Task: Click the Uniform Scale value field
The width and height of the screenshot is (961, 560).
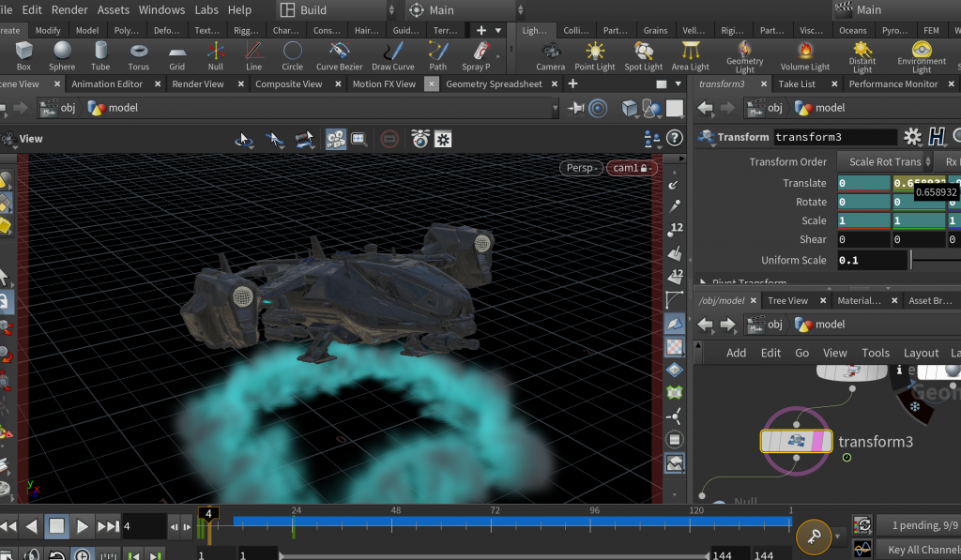Action: point(872,261)
